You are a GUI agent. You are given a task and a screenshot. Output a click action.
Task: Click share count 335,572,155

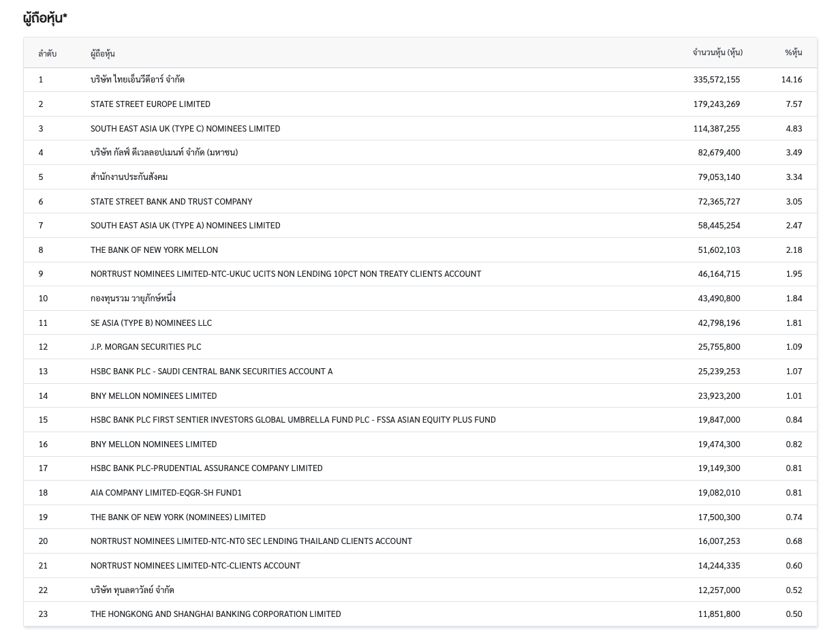(x=716, y=80)
